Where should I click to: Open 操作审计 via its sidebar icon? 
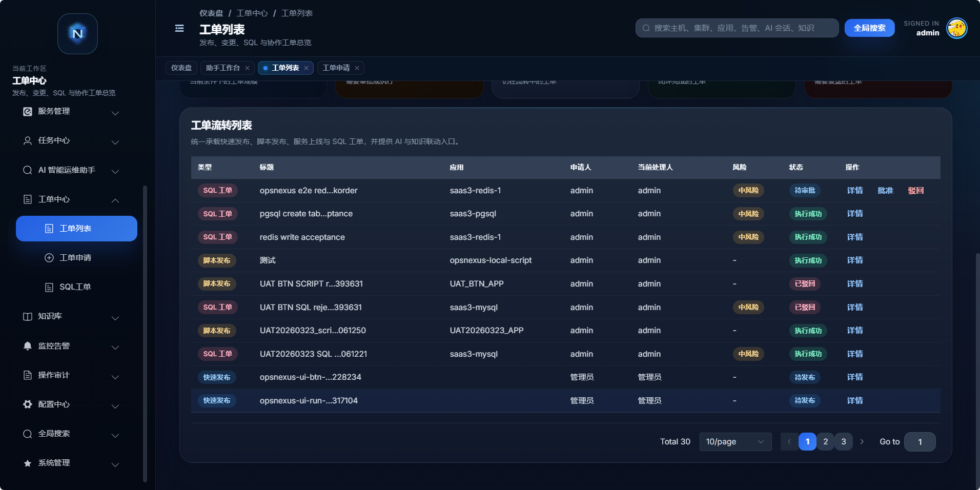tap(27, 375)
